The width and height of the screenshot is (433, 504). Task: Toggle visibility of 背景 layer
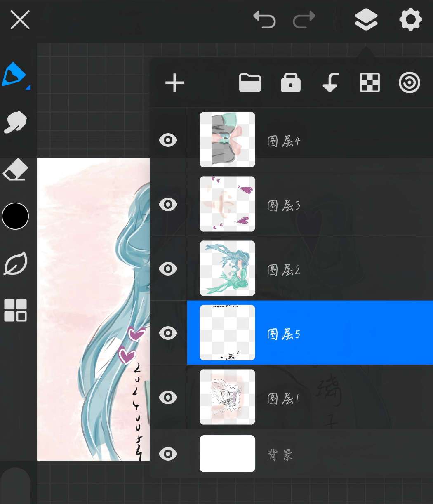168,454
